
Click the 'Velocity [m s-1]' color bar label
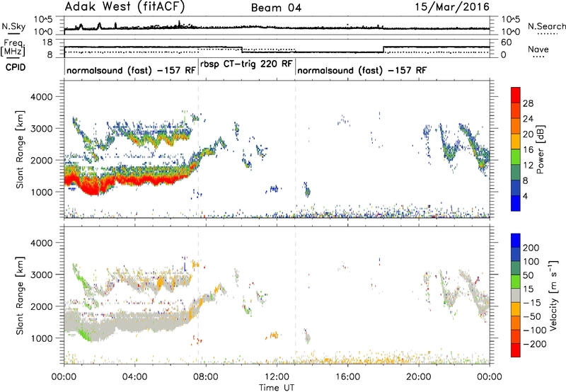[553, 295]
